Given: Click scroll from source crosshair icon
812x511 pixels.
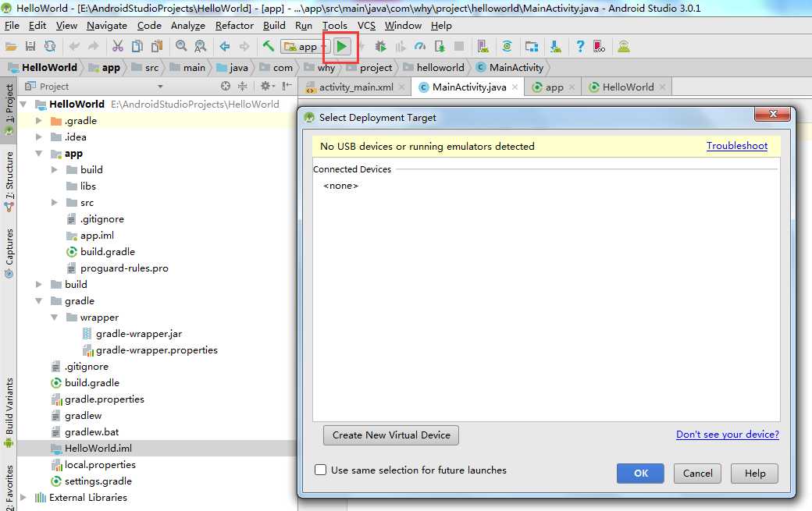Looking at the screenshot, I should 226,87.
